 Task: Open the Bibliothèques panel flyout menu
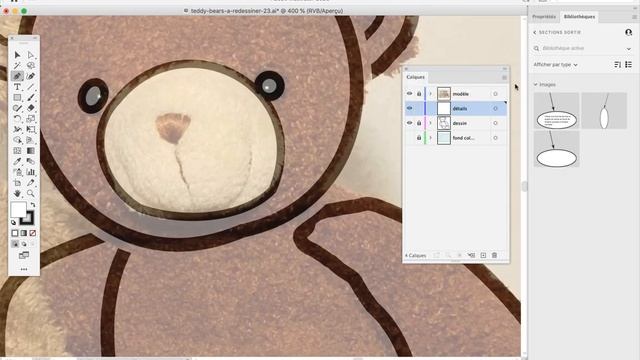click(x=634, y=17)
